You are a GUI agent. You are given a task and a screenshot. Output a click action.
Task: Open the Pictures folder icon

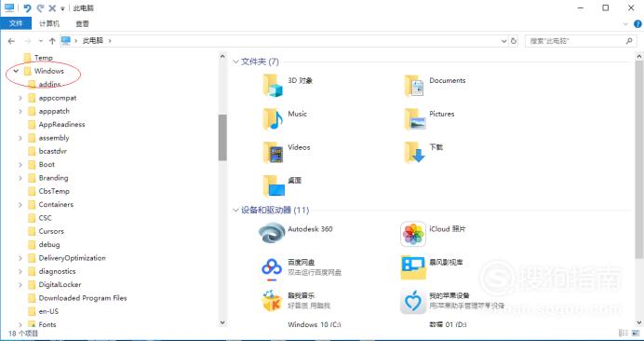point(414,118)
